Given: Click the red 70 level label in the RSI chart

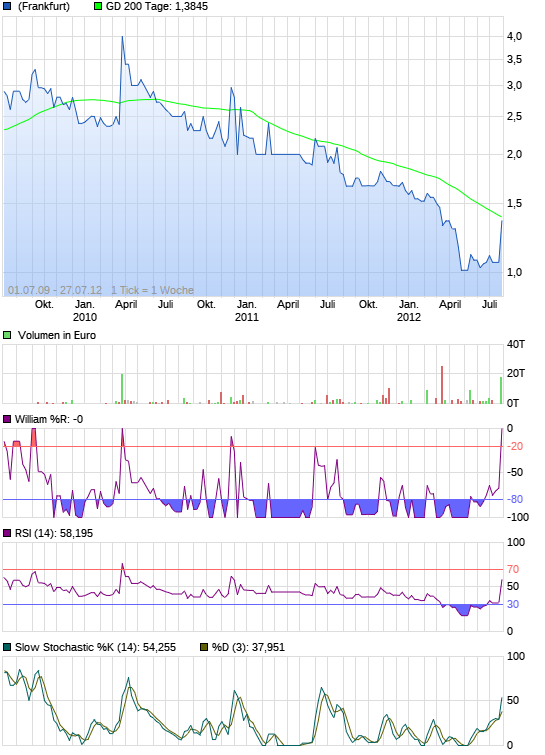Looking at the screenshot, I should click(x=513, y=569).
